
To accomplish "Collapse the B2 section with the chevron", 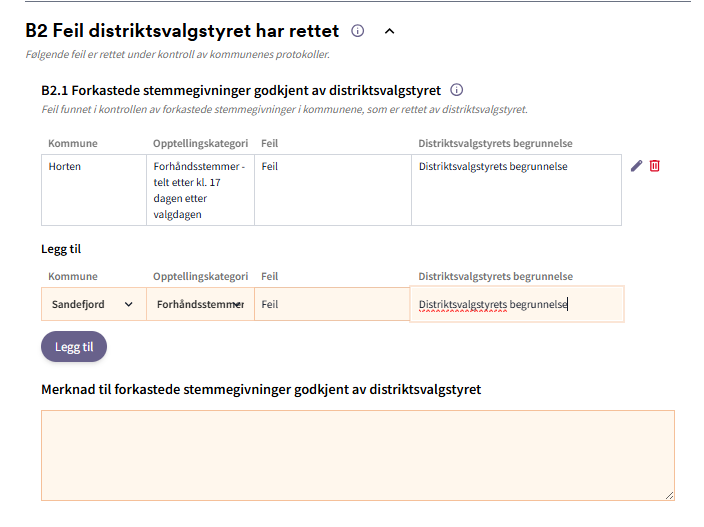I will point(390,31).
